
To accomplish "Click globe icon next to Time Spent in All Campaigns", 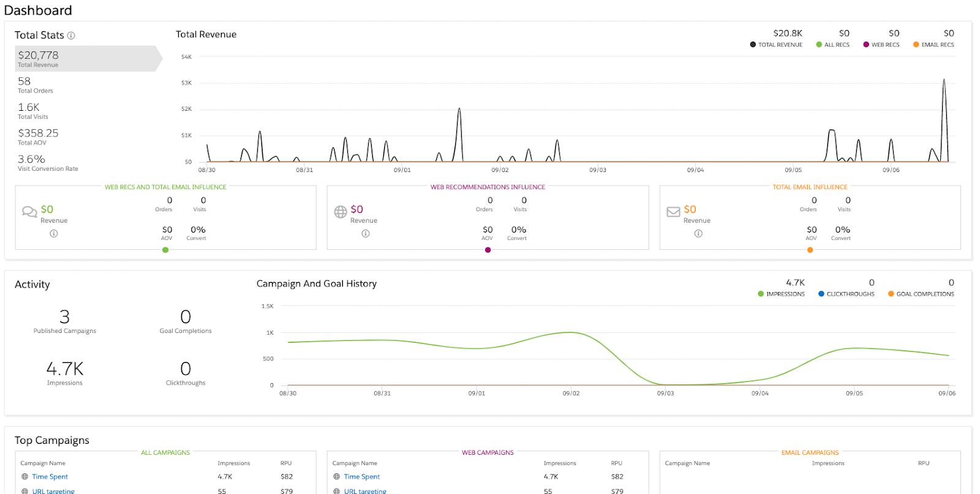I will pyautogui.click(x=24, y=476).
